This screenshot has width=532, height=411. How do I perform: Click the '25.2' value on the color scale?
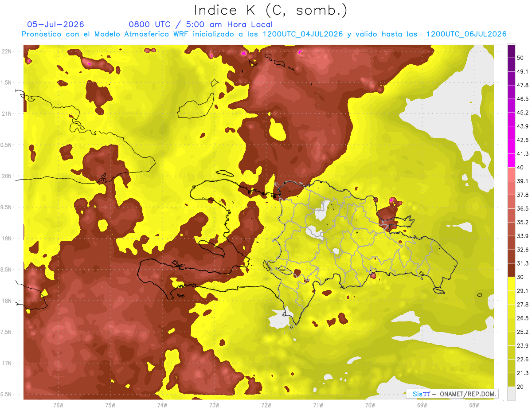(523, 332)
